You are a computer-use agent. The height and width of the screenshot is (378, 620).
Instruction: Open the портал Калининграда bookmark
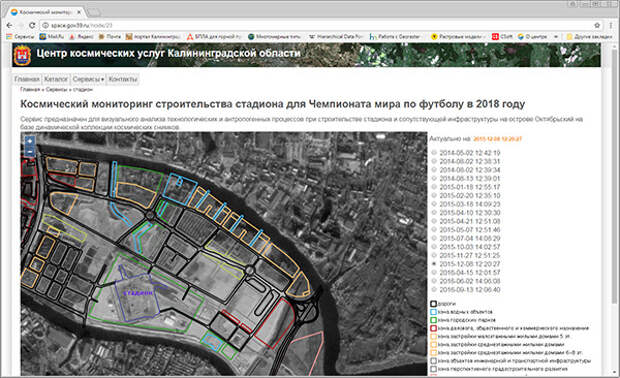[153, 37]
